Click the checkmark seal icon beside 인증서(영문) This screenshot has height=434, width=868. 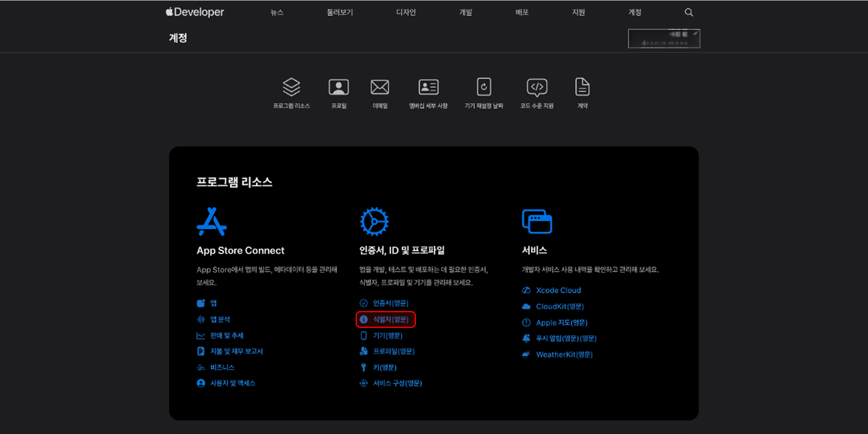tap(363, 303)
